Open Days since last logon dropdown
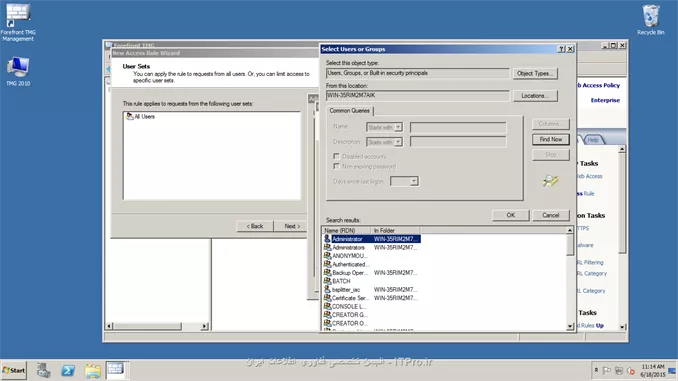Image resolution: width=678 pixels, height=381 pixels. [x=404, y=181]
